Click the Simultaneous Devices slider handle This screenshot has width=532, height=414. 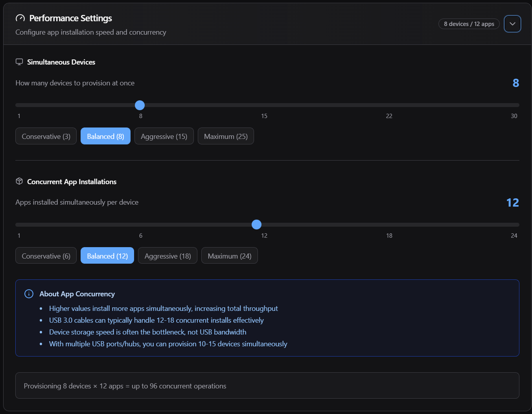140,105
